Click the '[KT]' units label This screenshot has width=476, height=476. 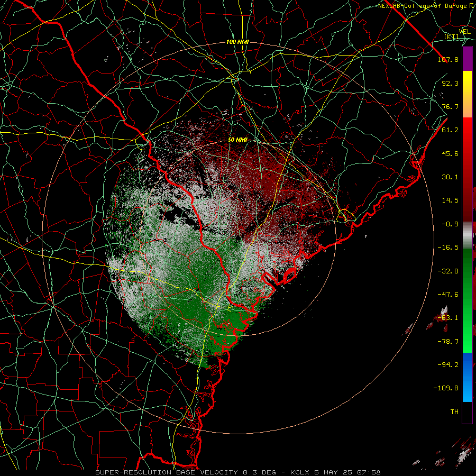[x=451, y=36]
